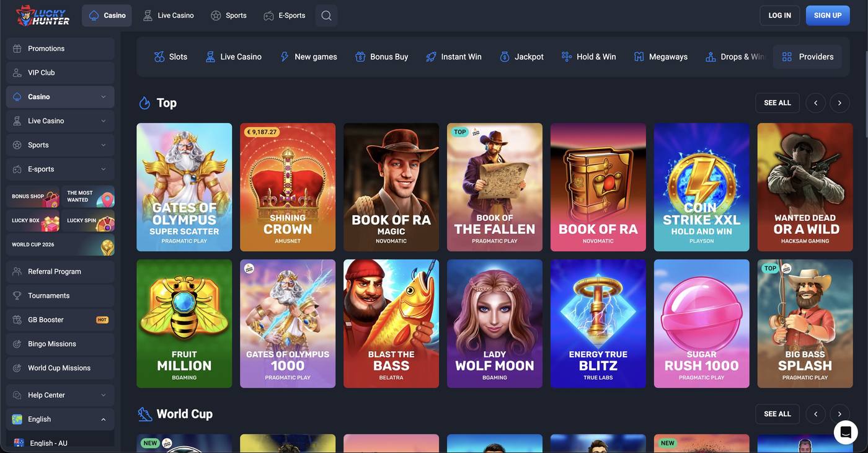Viewport: 868px width, 453px height.
Task: Open the Book of the Fallen game
Action: 495,187
